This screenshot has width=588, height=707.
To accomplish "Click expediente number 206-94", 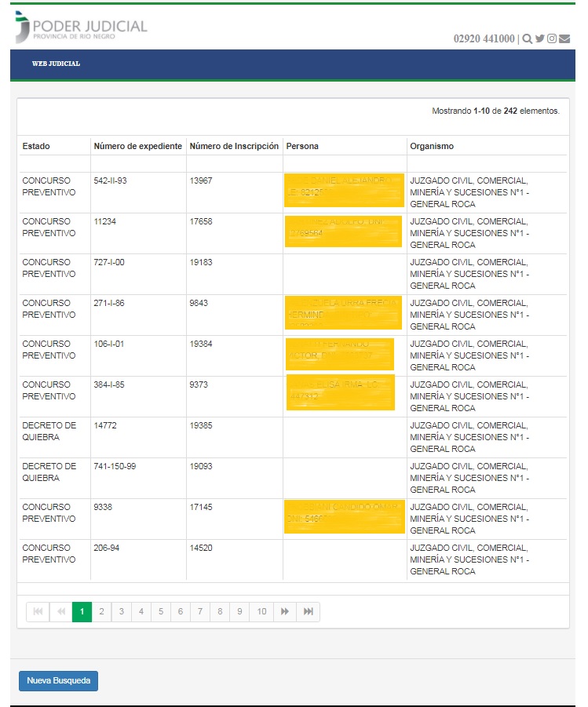I will [x=107, y=548].
